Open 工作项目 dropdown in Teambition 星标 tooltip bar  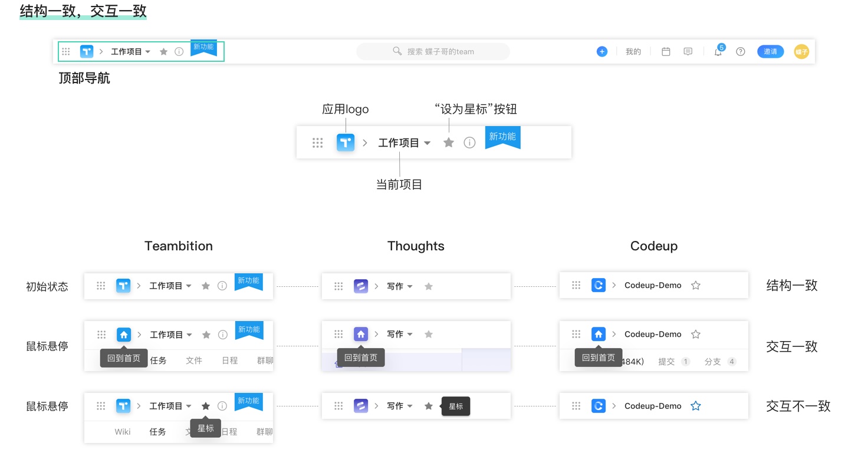pyautogui.click(x=170, y=406)
